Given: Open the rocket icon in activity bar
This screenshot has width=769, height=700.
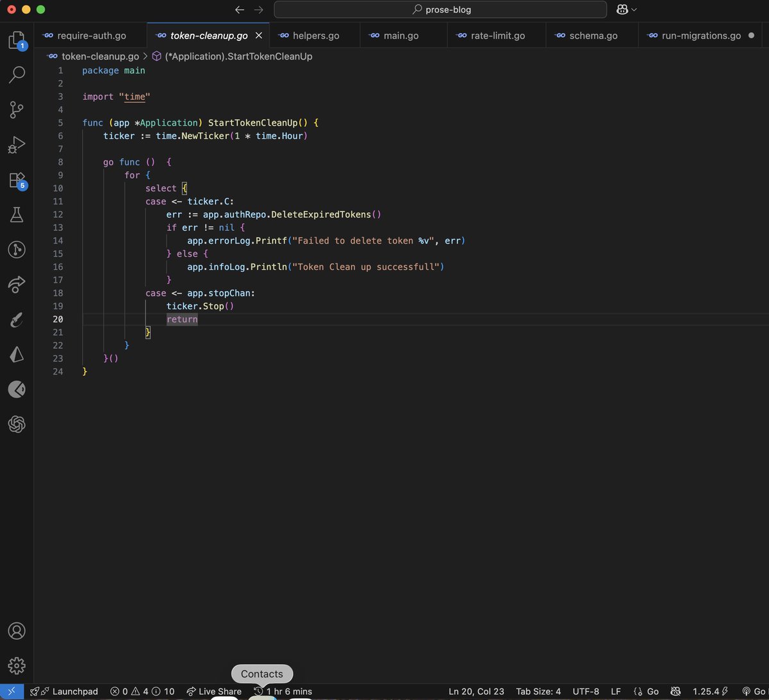Looking at the screenshot, I should (17, 319).
